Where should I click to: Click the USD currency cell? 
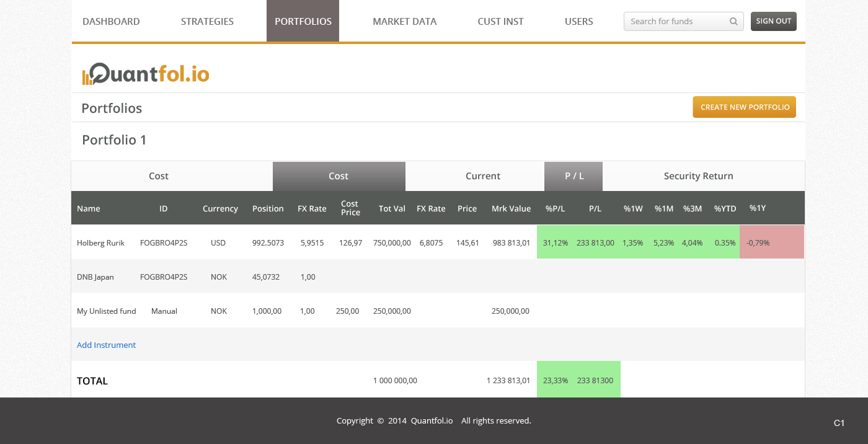coord(218,242)
